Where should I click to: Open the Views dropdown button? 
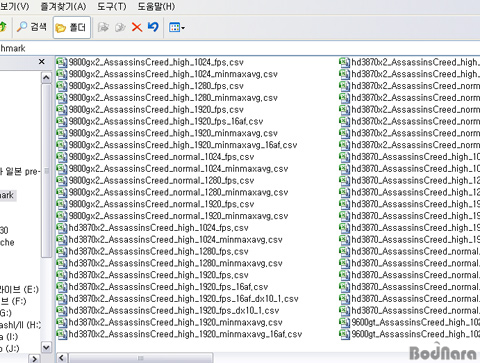177,27
